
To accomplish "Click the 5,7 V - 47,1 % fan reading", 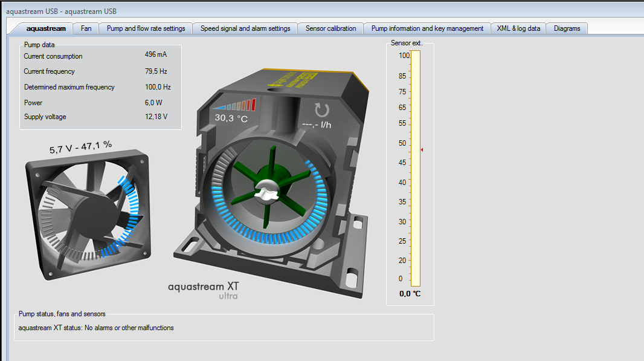I will [80, 147].
